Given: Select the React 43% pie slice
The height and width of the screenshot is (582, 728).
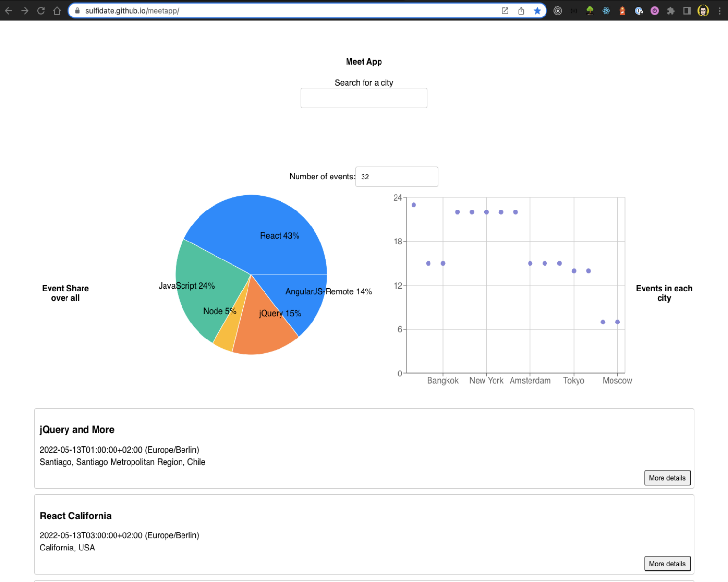Looking at the screenshot, I should (x=262, y=228).
